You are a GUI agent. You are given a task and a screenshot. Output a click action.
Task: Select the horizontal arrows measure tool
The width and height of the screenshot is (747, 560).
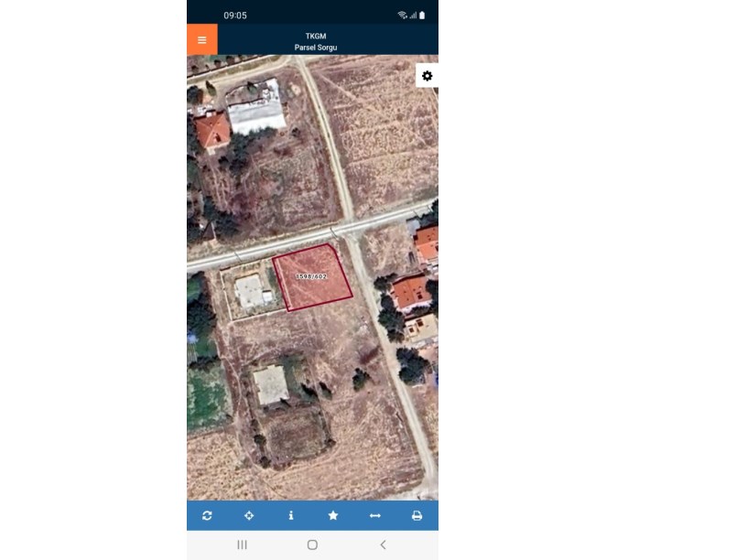click(374, 516)
